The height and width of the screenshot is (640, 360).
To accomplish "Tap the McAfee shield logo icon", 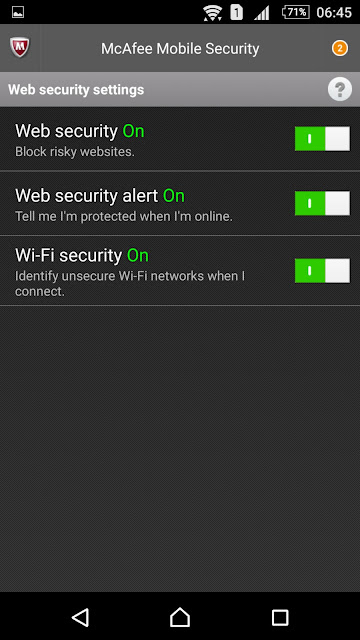I will click(20, 48).
